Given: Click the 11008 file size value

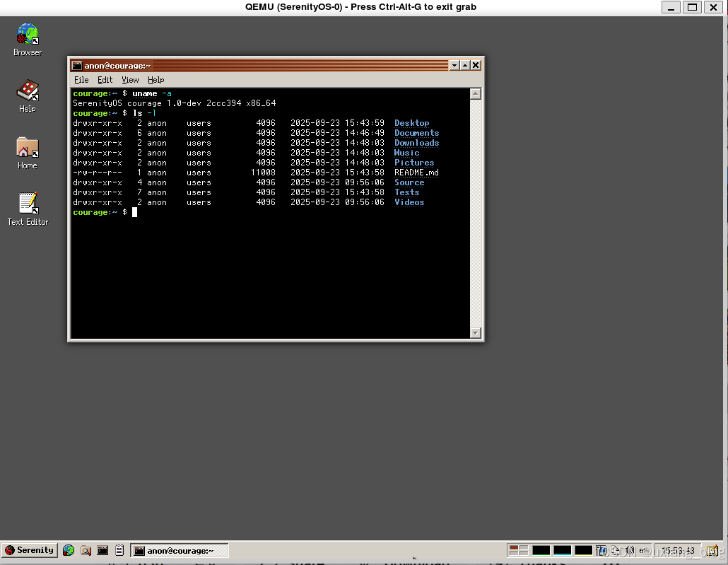Looking at the screenshot, I should pyautogui.click(x=263, y=173).
